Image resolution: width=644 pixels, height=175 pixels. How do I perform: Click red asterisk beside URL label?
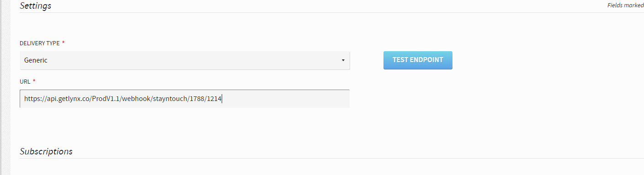pos(34,81)
